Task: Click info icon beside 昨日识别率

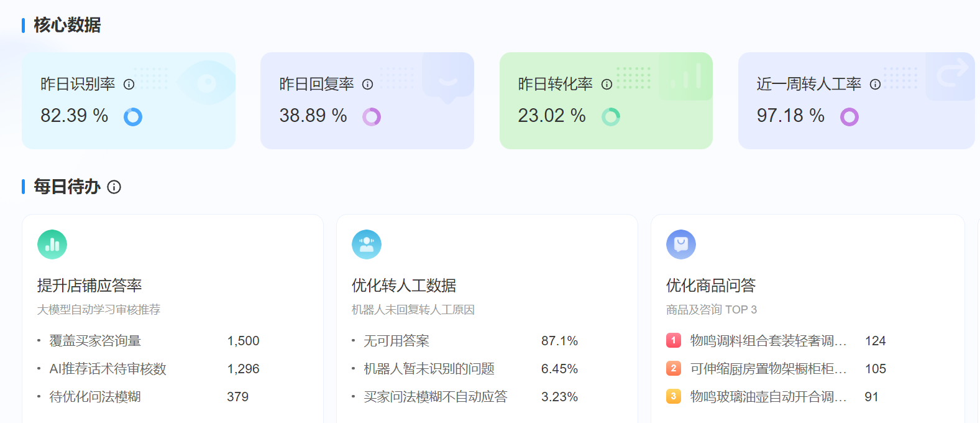Action: click(129, 85)
